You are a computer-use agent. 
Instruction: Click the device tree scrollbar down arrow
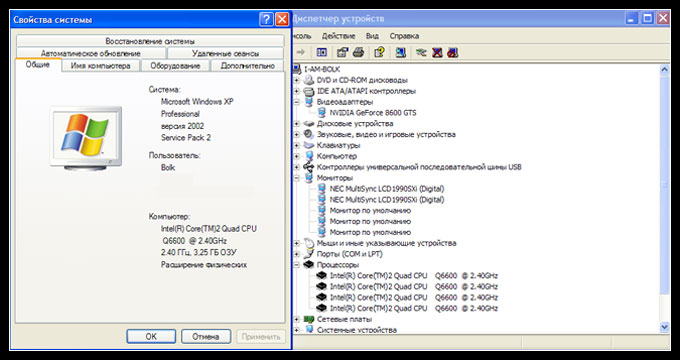(x=664, y=327)
